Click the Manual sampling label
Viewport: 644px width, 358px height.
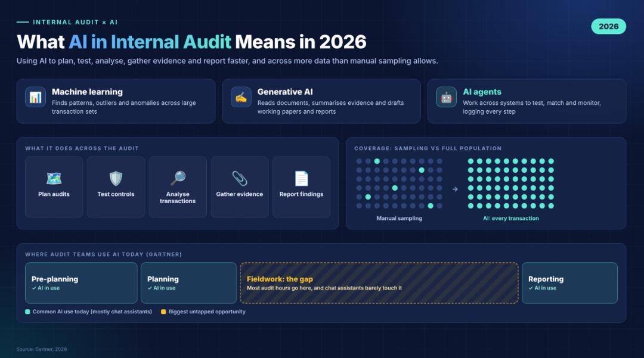[x=399, y=218]
